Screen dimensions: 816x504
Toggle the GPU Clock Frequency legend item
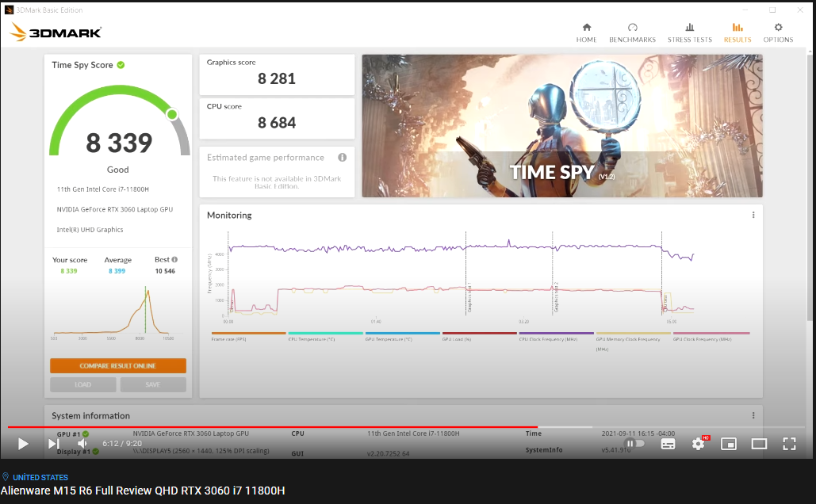pos(711,336)
